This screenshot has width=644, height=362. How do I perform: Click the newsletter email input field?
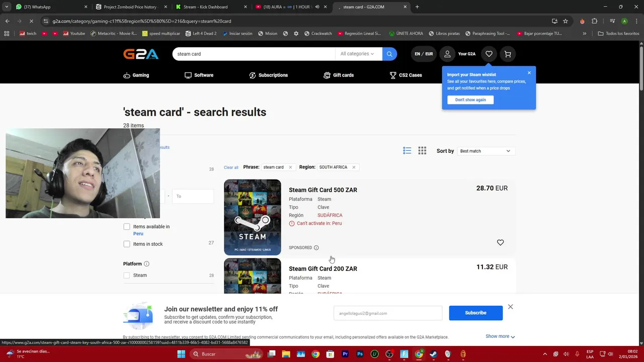388,313
